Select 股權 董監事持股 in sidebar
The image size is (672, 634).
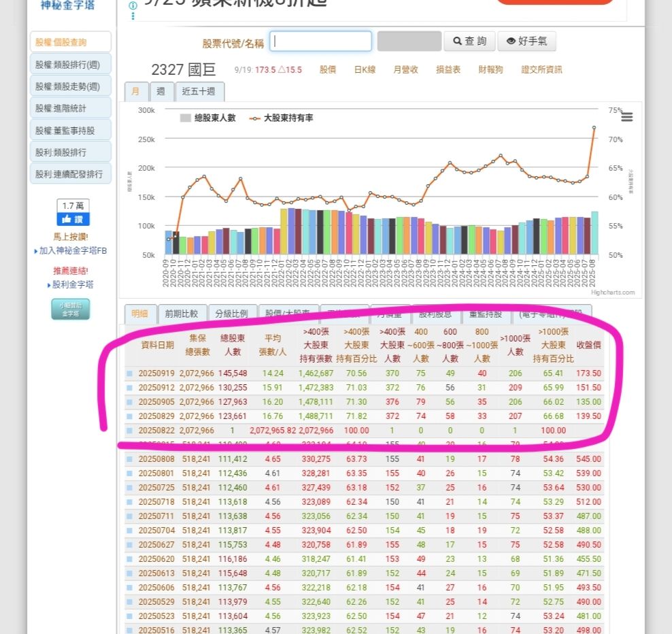tap(70, 131)
